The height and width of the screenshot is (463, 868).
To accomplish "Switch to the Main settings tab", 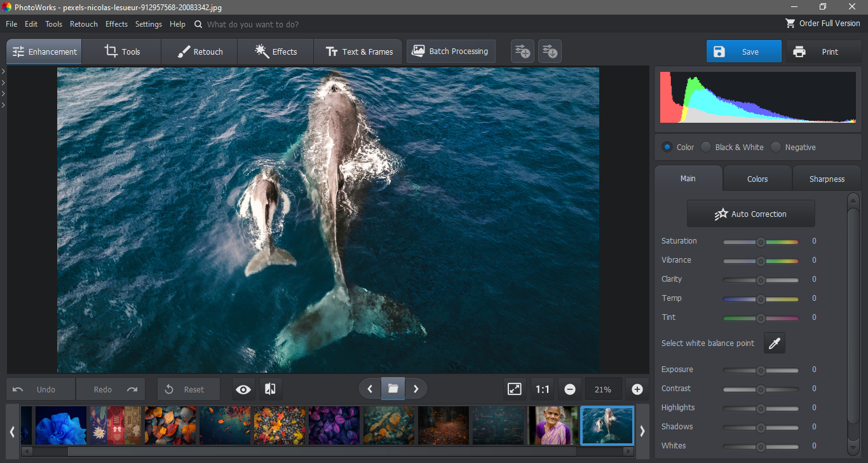I will point(688,179).
